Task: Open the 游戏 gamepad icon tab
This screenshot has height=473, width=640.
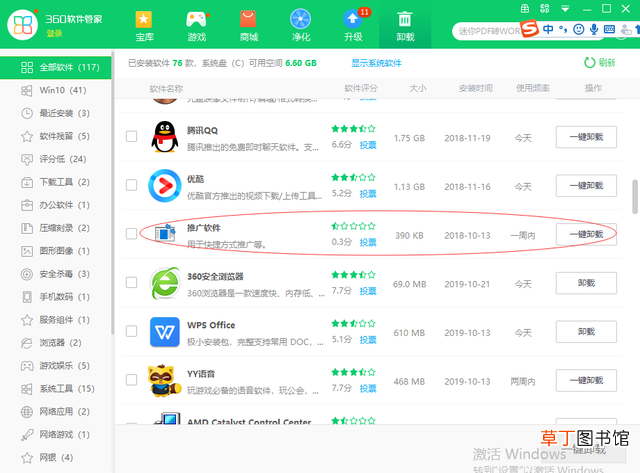Action: (196, 26)
